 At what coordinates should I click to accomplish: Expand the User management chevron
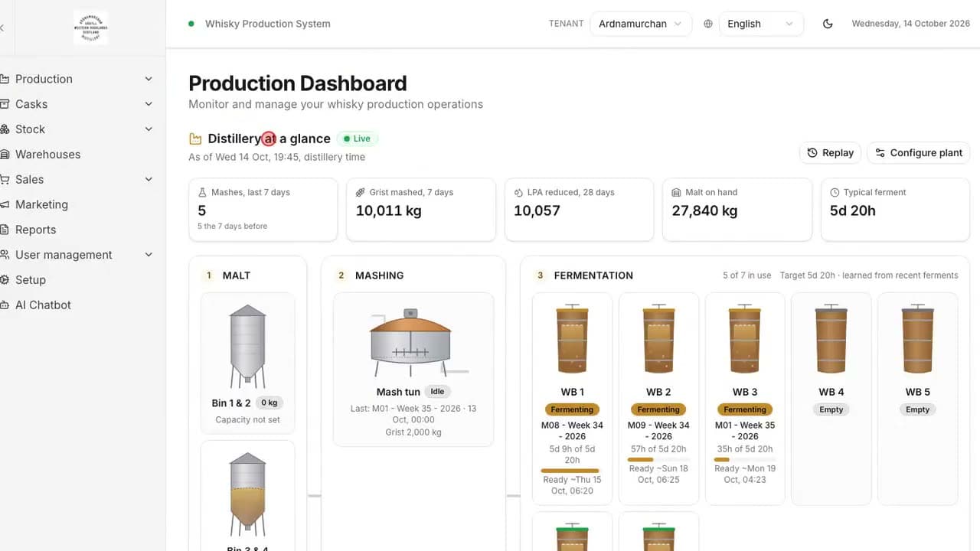point(149,255)
